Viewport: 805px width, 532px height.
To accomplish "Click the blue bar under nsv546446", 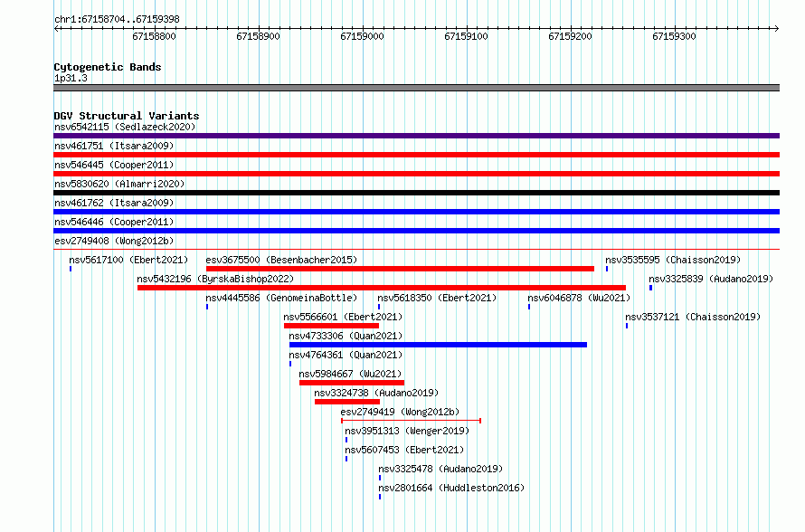I will pos(416,231).
